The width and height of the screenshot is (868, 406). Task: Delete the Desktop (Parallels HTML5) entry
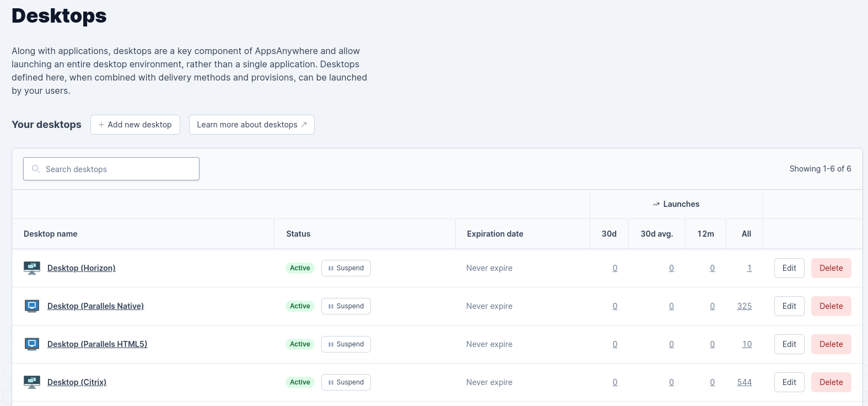831,344
